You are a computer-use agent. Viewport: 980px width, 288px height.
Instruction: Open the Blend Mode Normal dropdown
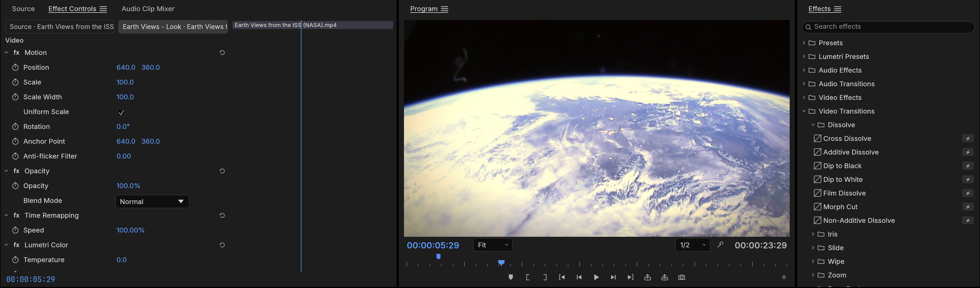pos(152,202)
